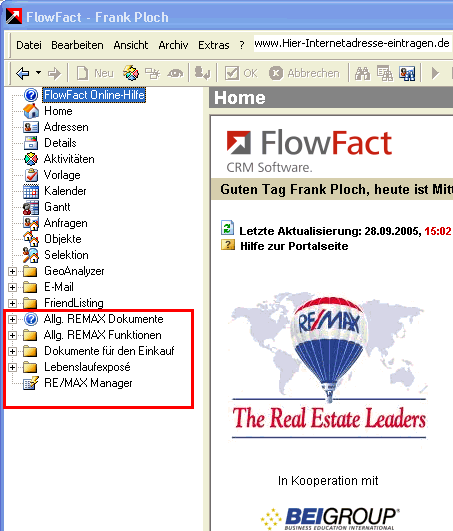Open the Bearbeiten menu
The height and width of the screenshot is (531, 453).
click(77, 45)
